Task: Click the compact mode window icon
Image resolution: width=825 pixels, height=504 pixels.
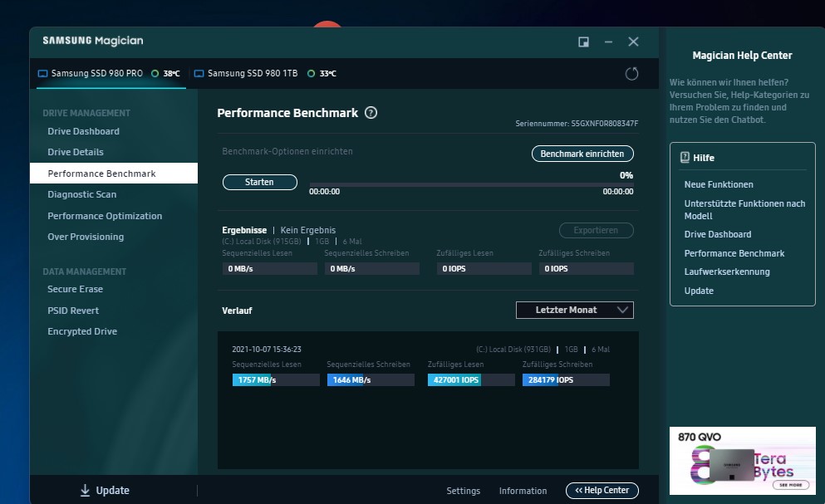Action: [x=584, y=42]
